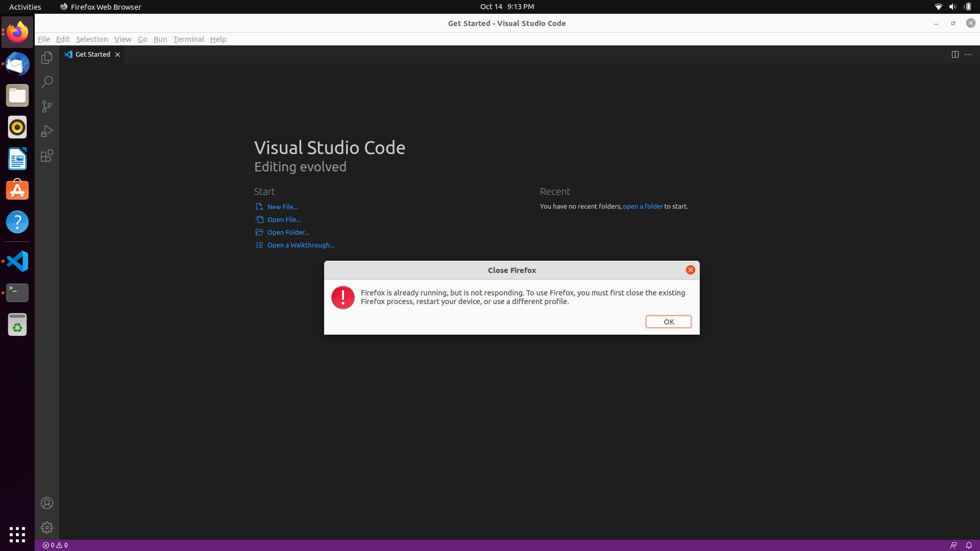
Task: Split the editor to the right
Action: 955,55
